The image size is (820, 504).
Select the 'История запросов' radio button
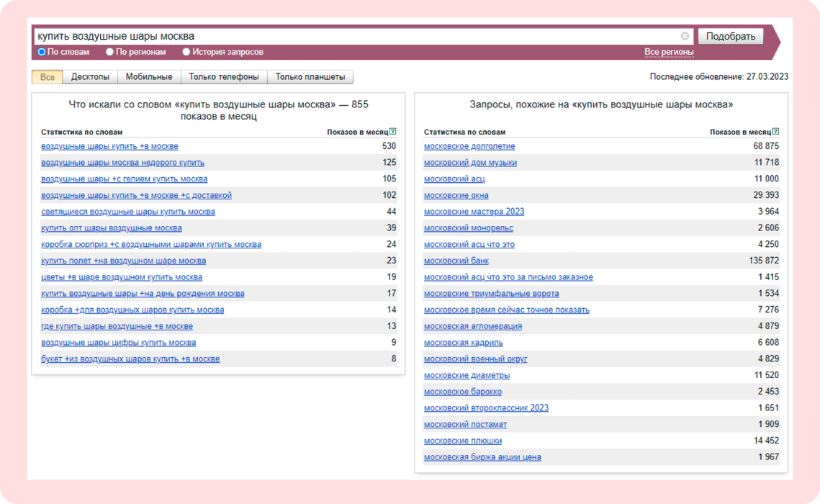pos(186,52)
